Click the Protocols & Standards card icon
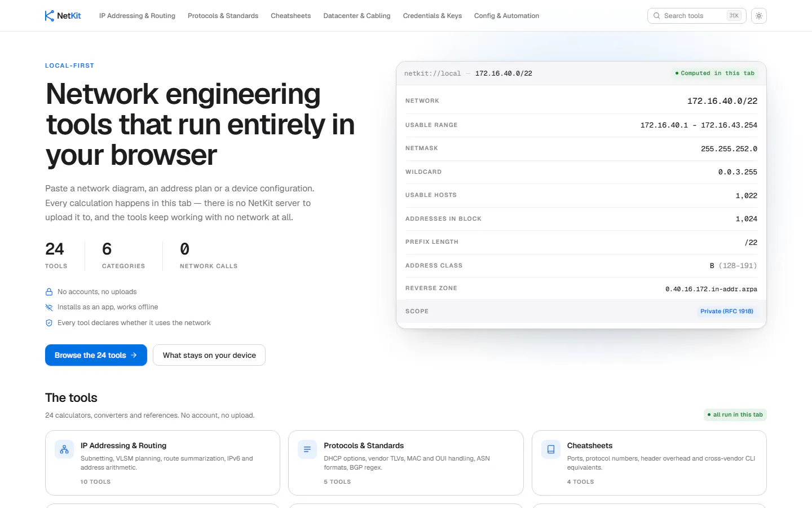Screen dimensions: 812x508 click(307, 449)
